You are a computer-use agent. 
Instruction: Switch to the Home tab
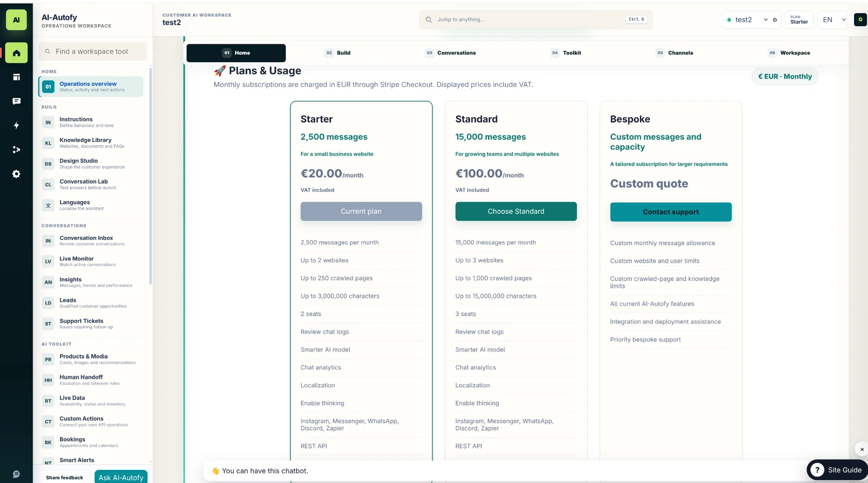coord(236,53)
